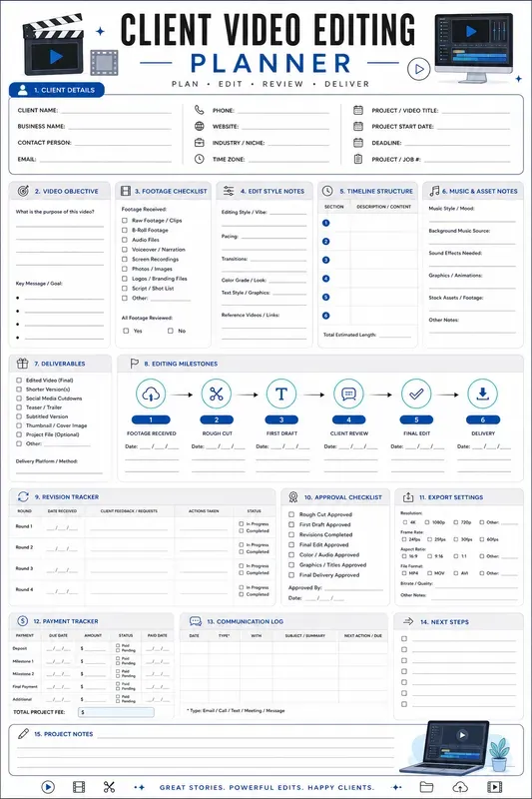The image size is (532, 799).
Task: Mark Round 1 status as Completed
Action: click(x=242, y=530)
